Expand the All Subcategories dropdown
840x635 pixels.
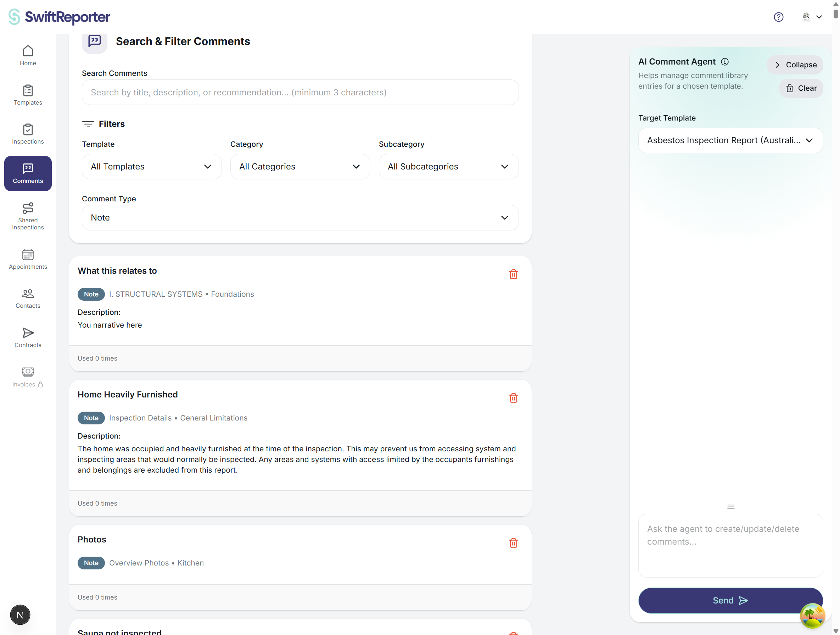(x=448, y=166)
